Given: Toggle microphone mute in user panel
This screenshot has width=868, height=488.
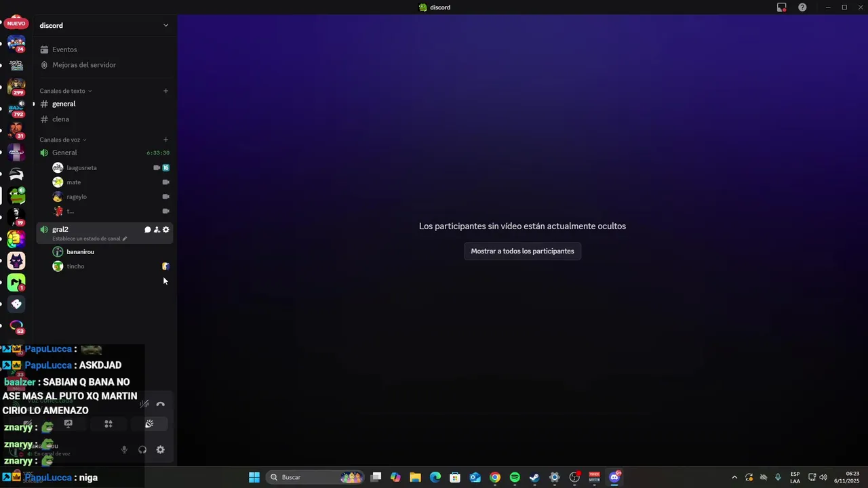Looking at the screenshot, I should coord(124,449).
